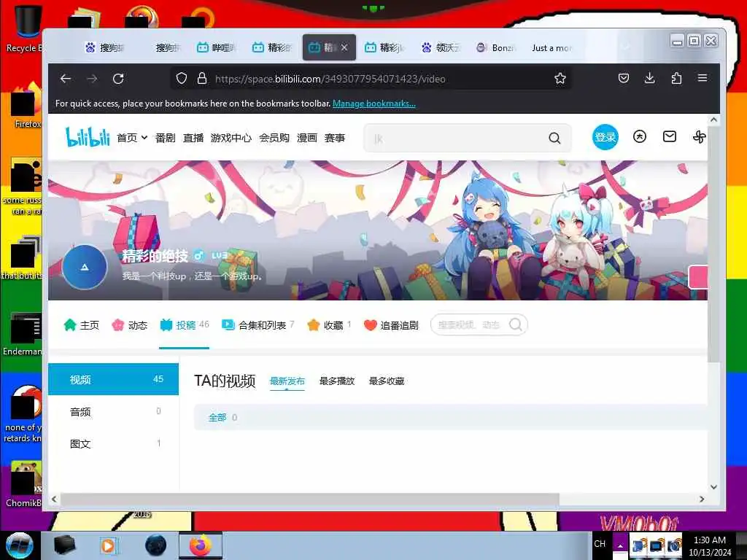The height and width of the screenshot is (560, 747).
Task: Sort videos by 最多播放
Action: pyautogui.click(x=337, y=381)
